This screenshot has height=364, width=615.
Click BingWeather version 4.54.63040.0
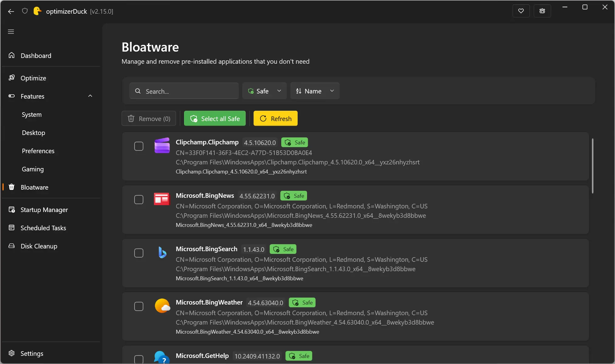[x=265, y=303]
